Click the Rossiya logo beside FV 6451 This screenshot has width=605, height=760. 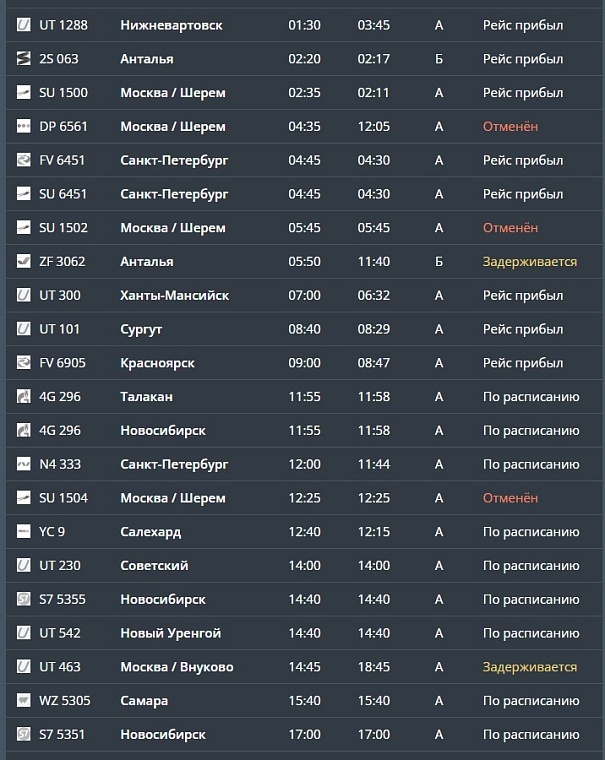point(23,160)
